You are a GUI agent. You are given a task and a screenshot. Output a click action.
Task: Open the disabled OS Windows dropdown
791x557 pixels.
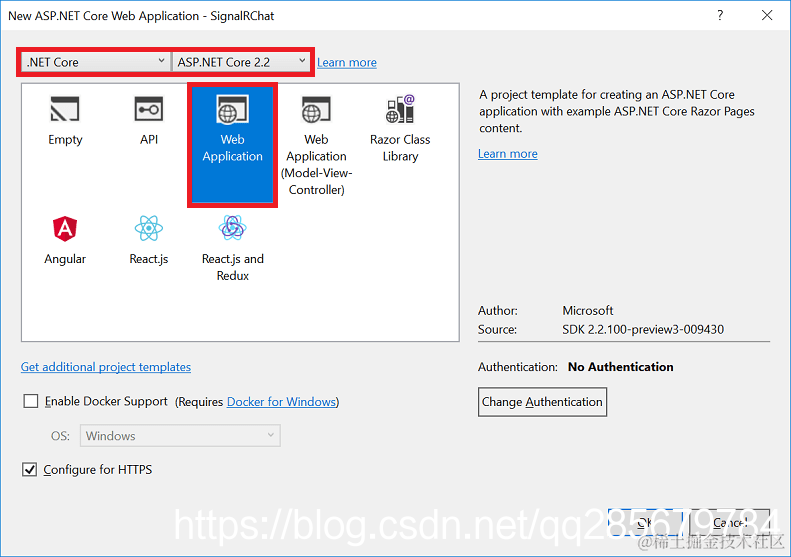click(180, 435)
